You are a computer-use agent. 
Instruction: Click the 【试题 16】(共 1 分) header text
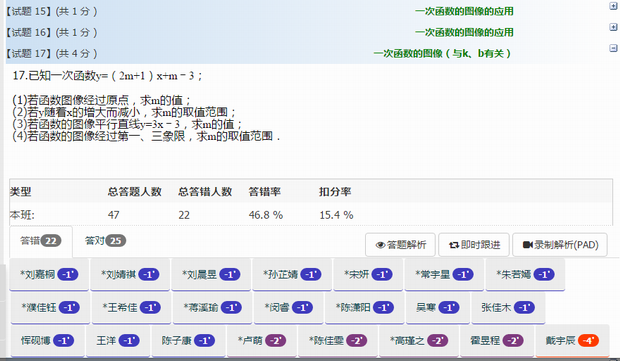pyautogui.click(x=51, y=32)
